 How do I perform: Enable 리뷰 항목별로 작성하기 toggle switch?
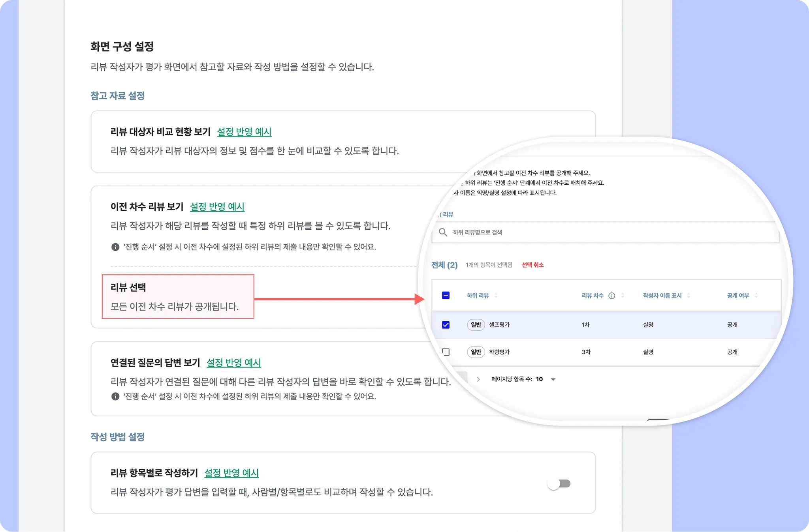(559, 483)
